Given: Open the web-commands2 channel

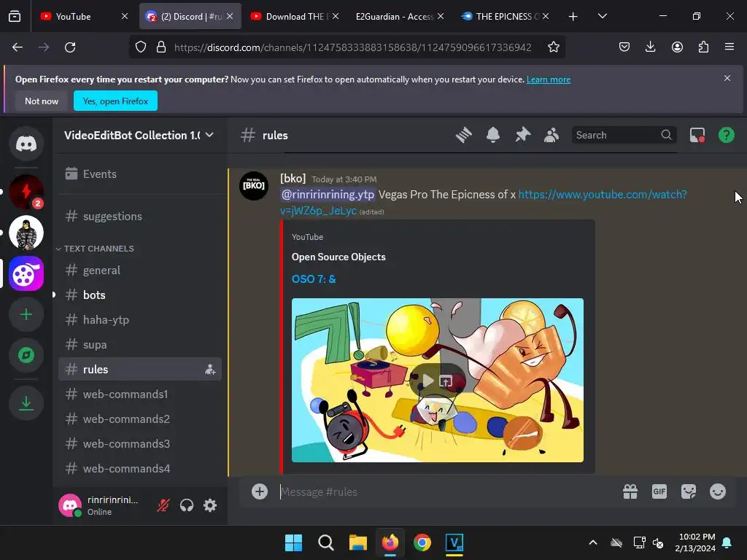Looking at the screenshot, I should (140, 419).
